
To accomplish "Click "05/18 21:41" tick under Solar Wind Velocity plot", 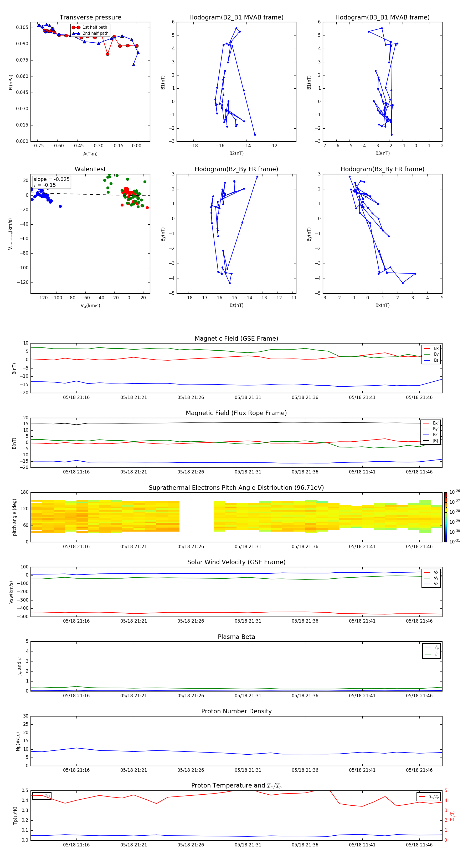I will (x=362, y=621).
